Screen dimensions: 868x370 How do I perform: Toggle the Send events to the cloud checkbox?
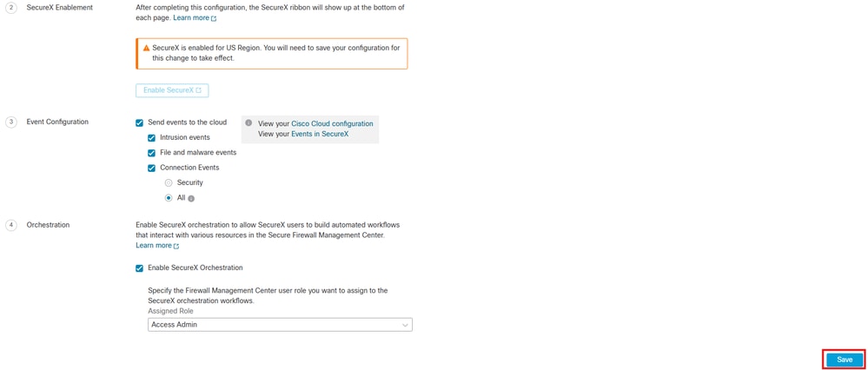[139, 123]
